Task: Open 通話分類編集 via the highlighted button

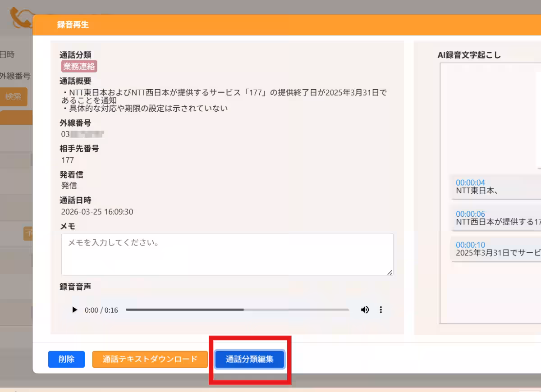Action: [249, 359]
